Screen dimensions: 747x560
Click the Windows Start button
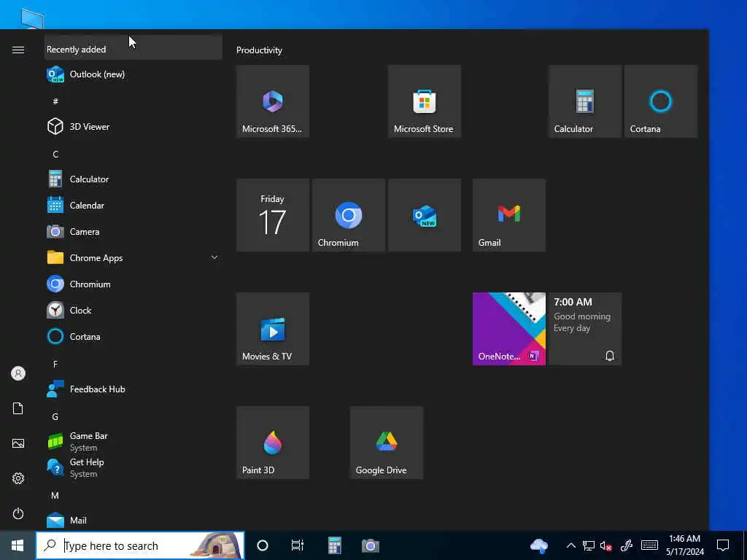(18, 545)
